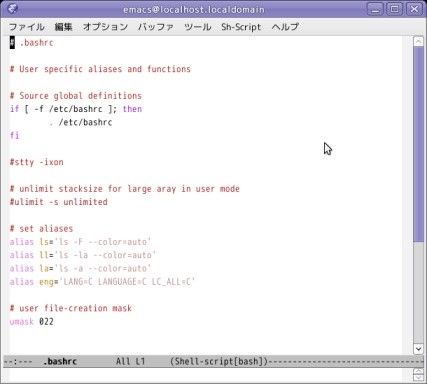Click the emacs@localhost.localdomain title bar

194,9
